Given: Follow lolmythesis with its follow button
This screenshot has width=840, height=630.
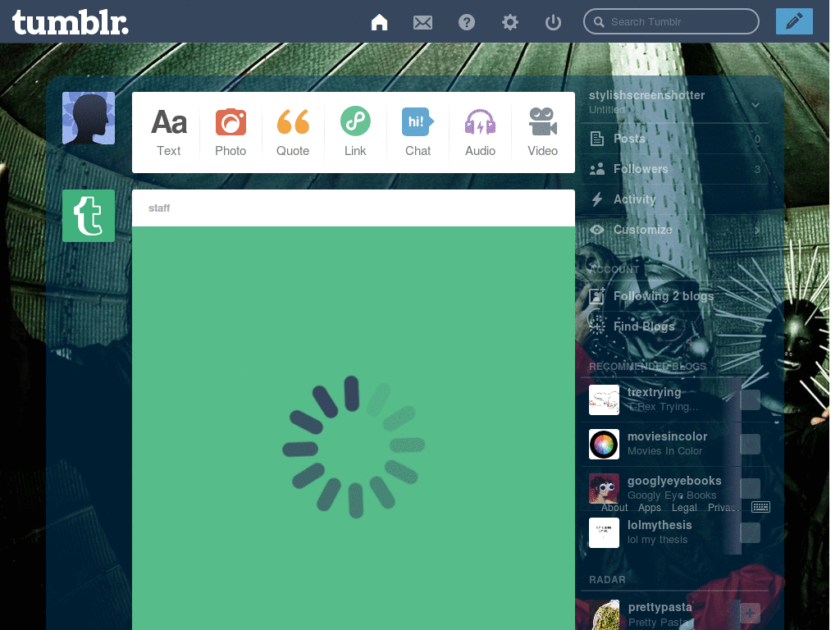Looking at the screenshot, I should 750,532.
